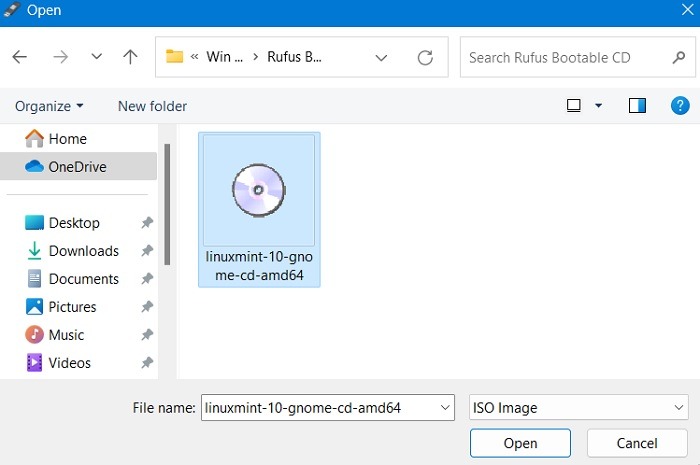
Task: Go up one folder level
Action: point(130,57)
